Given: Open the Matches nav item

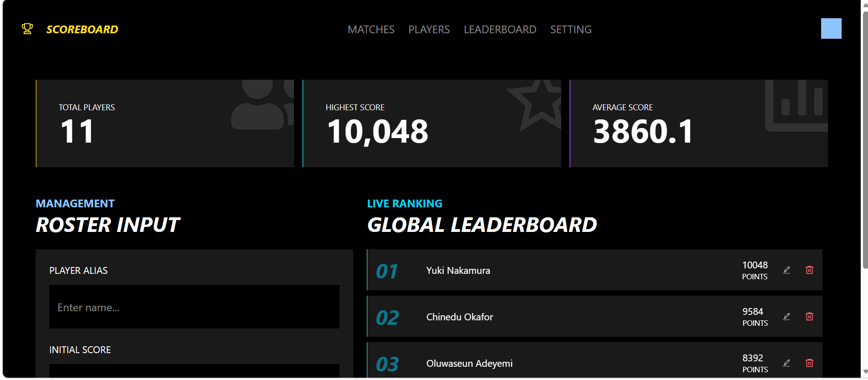Looking at the screenshot, I should [x=371, y=30].
